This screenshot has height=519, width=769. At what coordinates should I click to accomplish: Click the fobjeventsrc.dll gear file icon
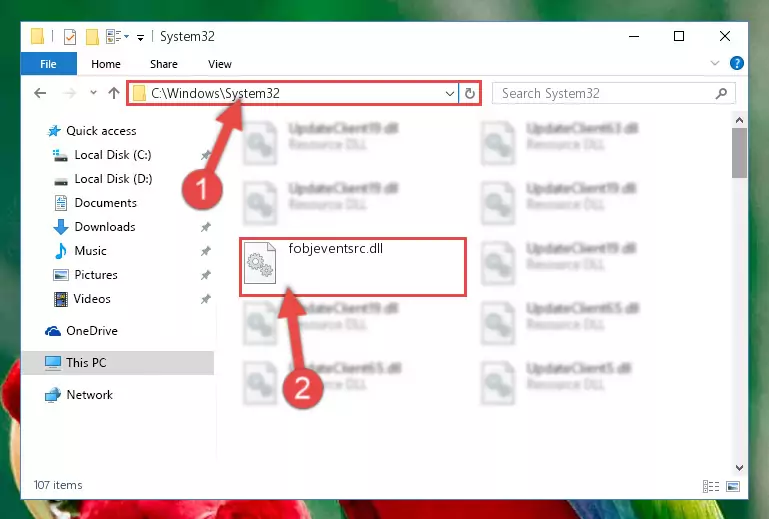click(x=260, y=263)
